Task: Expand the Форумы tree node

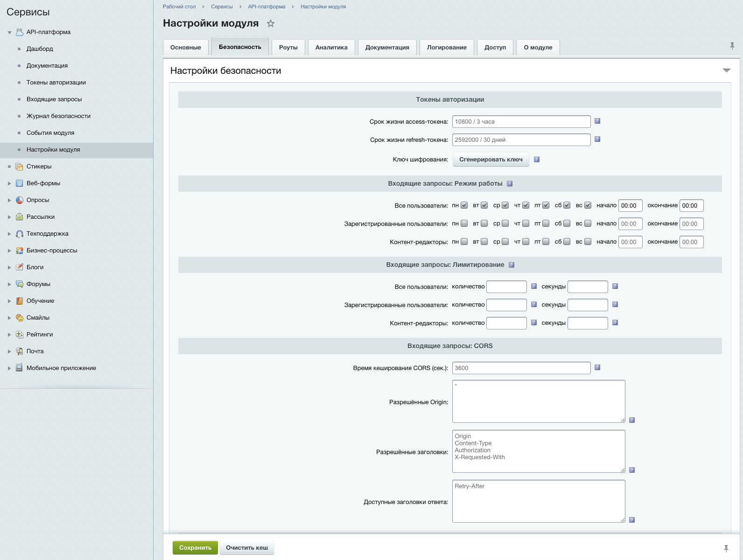Action: pyautogui.click(x=9, y=284)
